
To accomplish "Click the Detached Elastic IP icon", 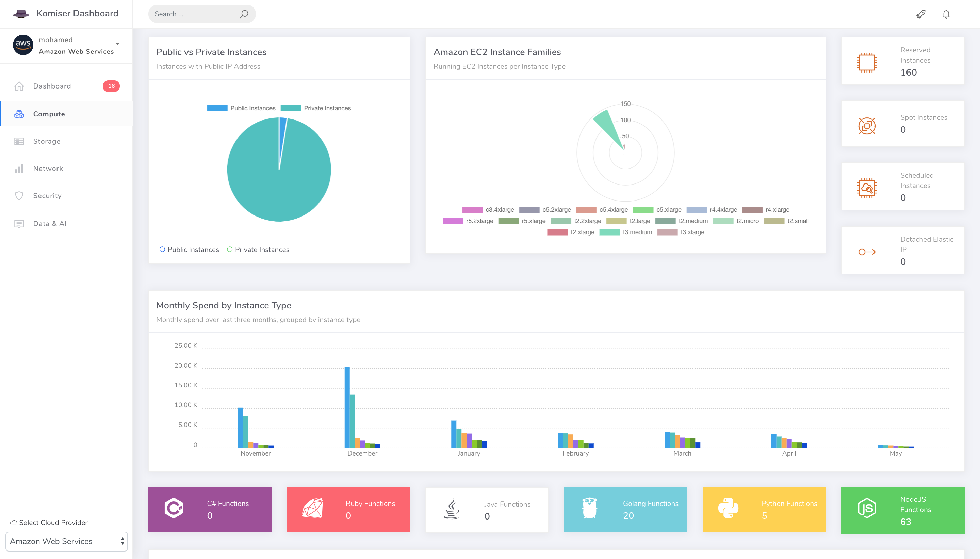I will [866, 252].
